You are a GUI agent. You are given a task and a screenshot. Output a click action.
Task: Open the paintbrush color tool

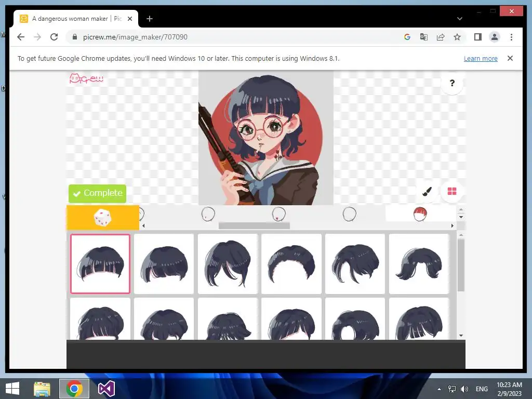point(427,192)
